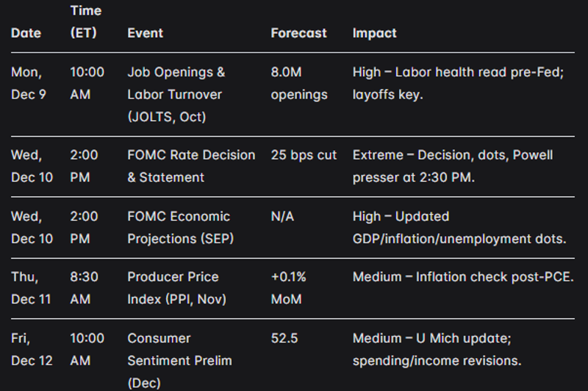
Task: Click the Mon, Dec 9 date cell
Action: (29, 83)
